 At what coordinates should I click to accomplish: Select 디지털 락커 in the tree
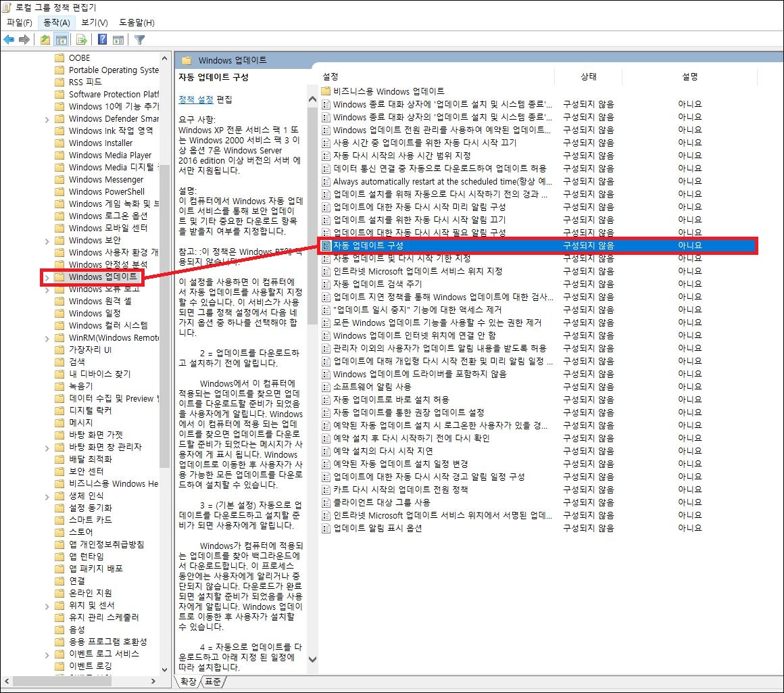90,410
